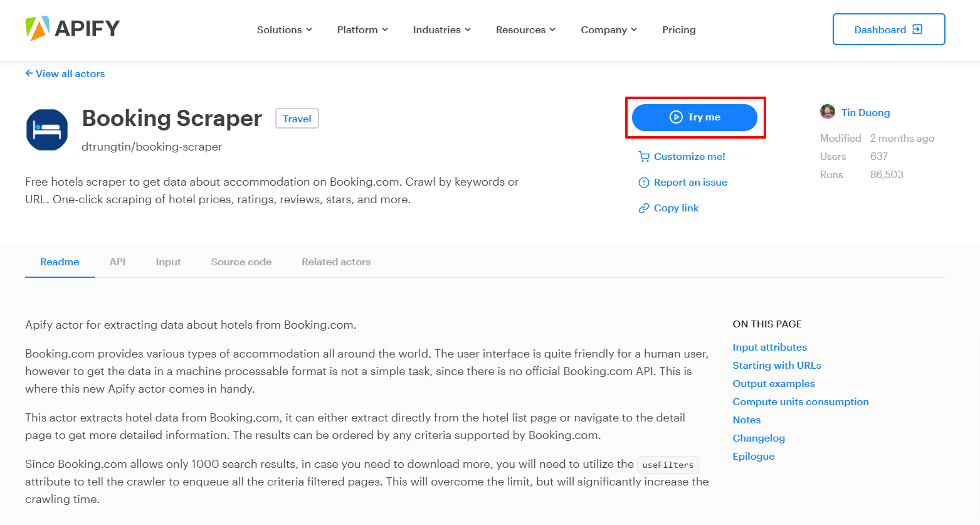Image resolution: width=980 pixels, height=525 pixels.
Task: Click the Runs count 86,503
Action: 887,175
